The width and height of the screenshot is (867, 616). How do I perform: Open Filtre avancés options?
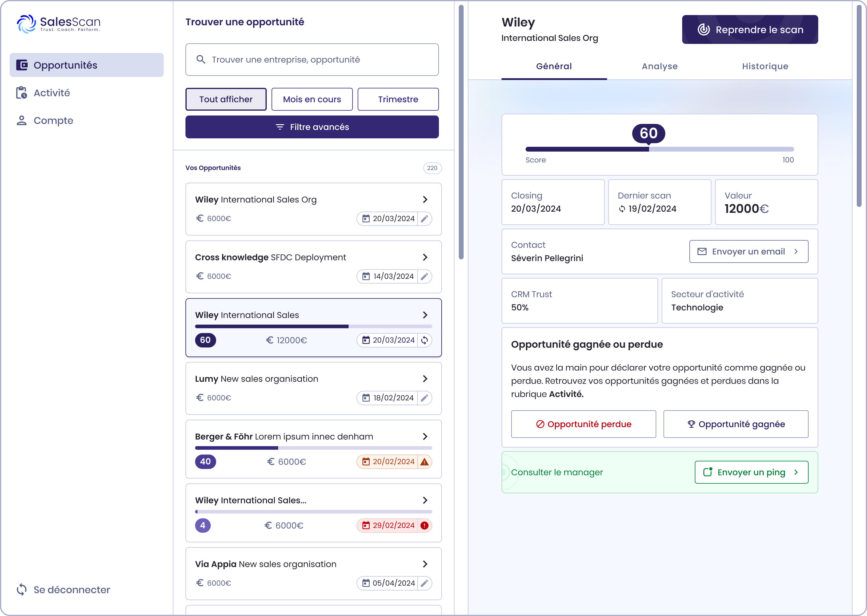[x=312, y=127]
